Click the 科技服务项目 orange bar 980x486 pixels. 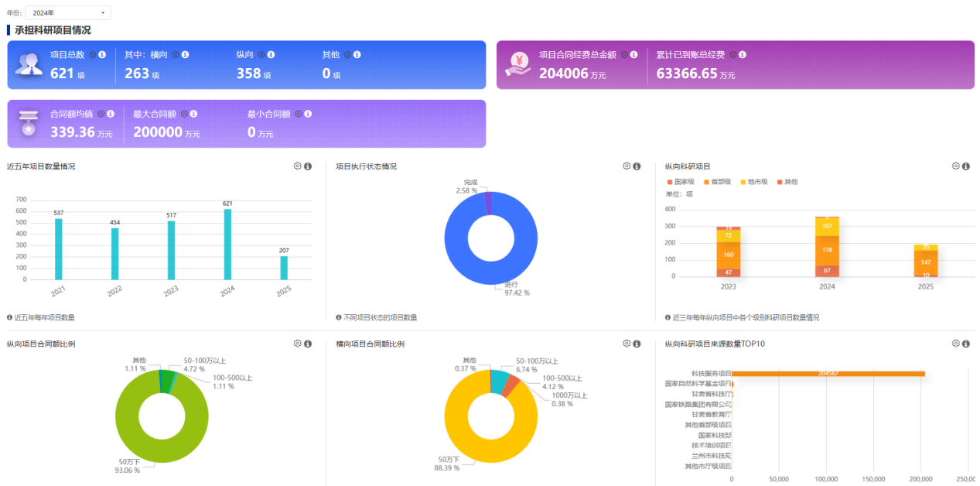828,374
